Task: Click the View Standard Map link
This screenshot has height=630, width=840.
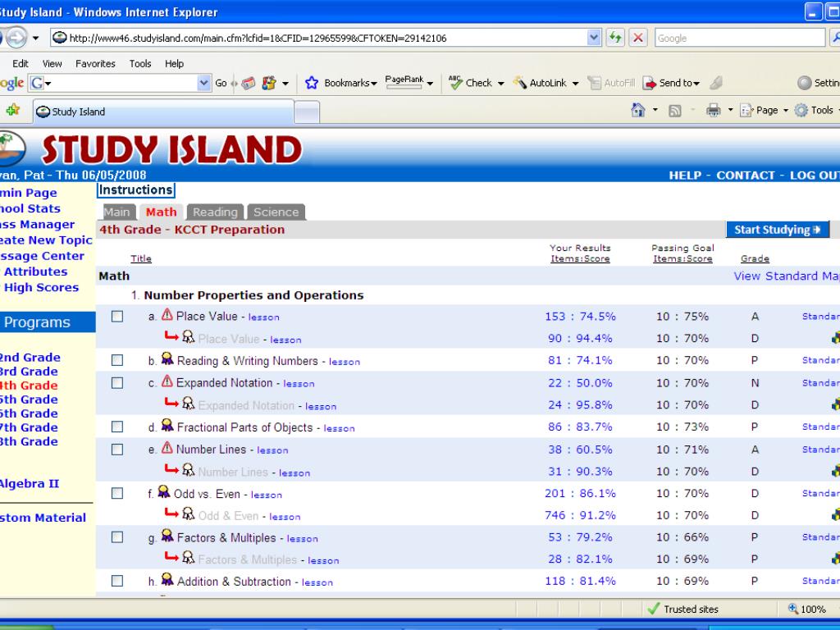Action: point(787,276)
